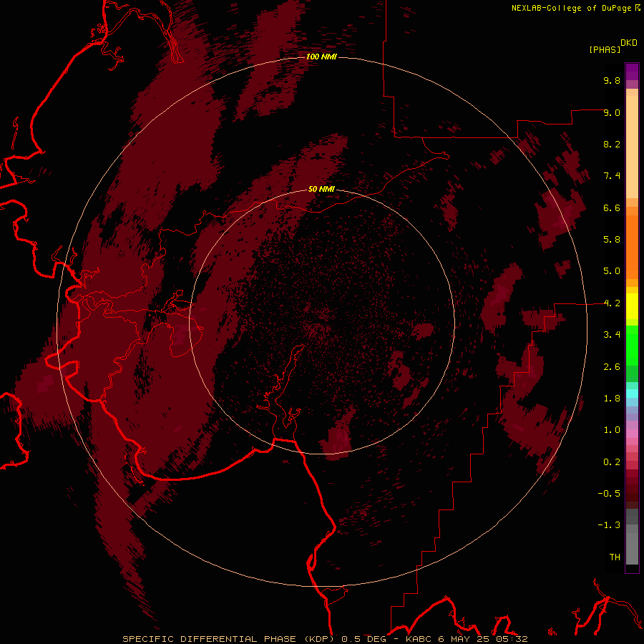The height and width of the screenshot is (644, 644).
Task: Click the -1.3 colorbar value
Action: click(x=609, y=525)
